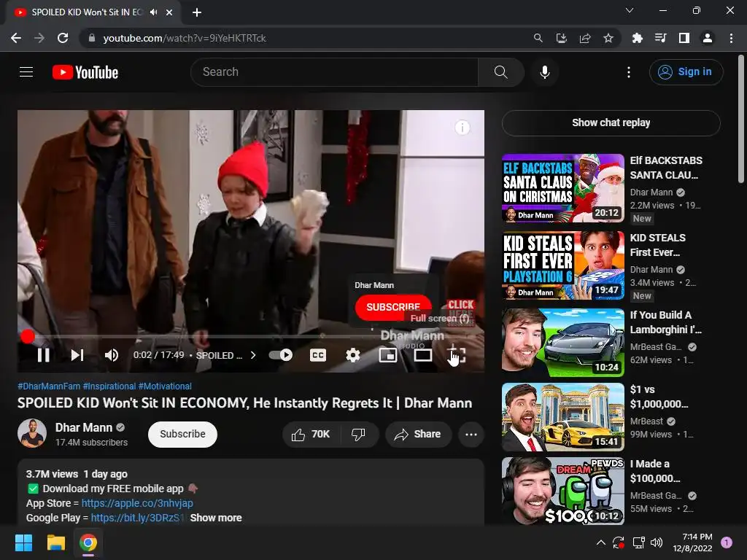Expand description with Show more
The image size is (747, 560).
pos(216,518)
